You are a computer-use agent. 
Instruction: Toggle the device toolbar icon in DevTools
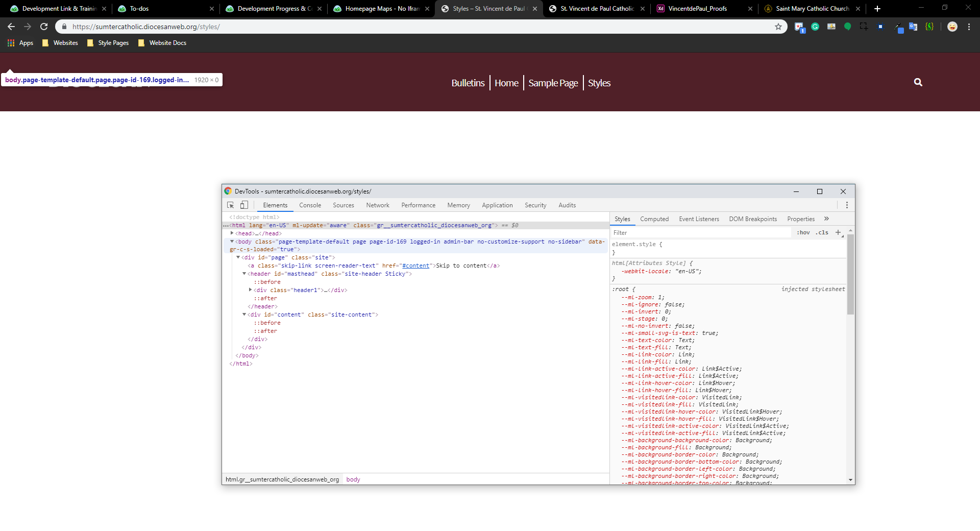(x=244, y=205)
